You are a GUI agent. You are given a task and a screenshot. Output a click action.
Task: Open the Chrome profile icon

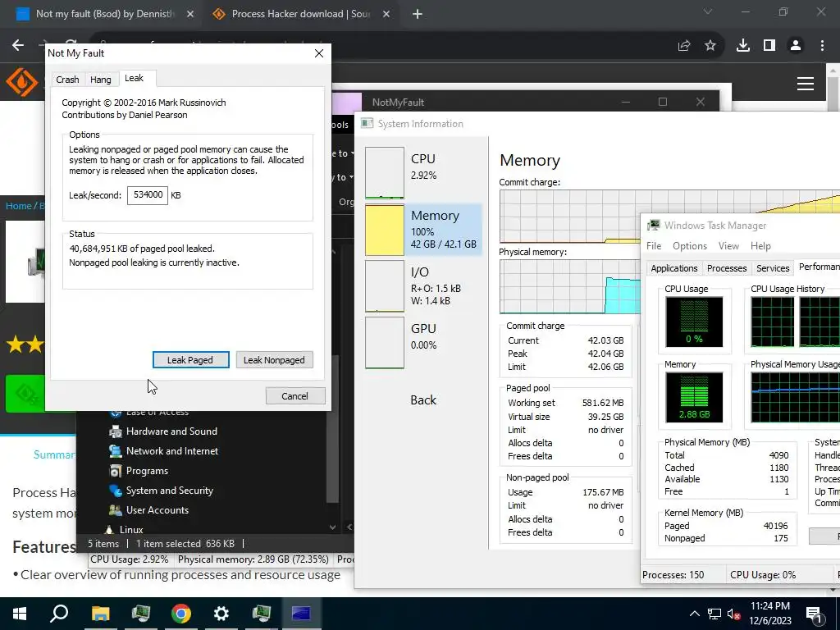796,46
